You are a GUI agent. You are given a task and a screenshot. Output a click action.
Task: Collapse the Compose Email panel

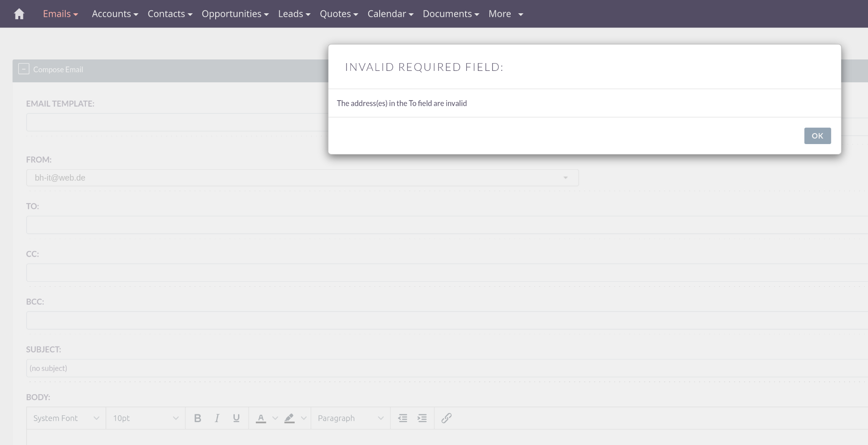click(x=24, y=69)
